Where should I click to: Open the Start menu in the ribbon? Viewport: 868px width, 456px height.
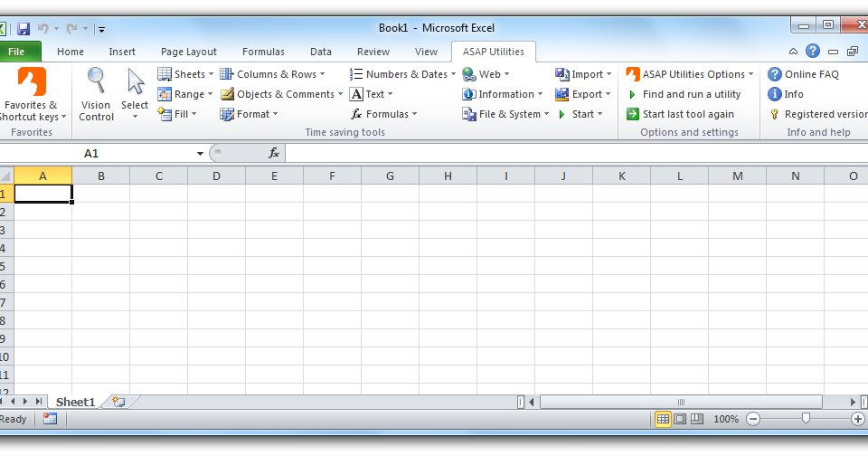tap(579, 114)
